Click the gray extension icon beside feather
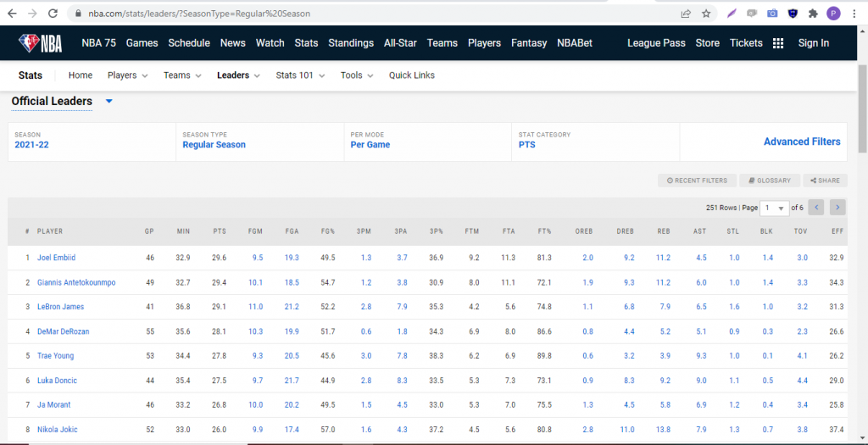Screen dimensions: 868x445 (752, 14)
